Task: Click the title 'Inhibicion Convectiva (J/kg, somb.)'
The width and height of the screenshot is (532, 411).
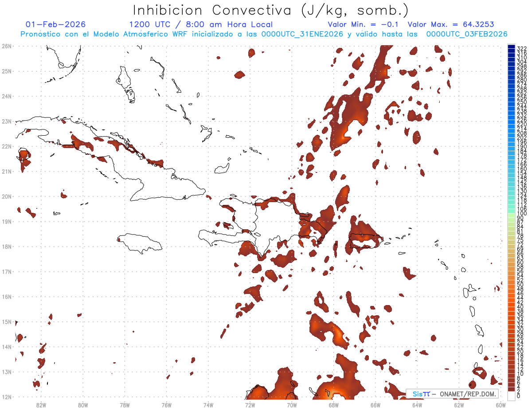Action: pos(270,11)
